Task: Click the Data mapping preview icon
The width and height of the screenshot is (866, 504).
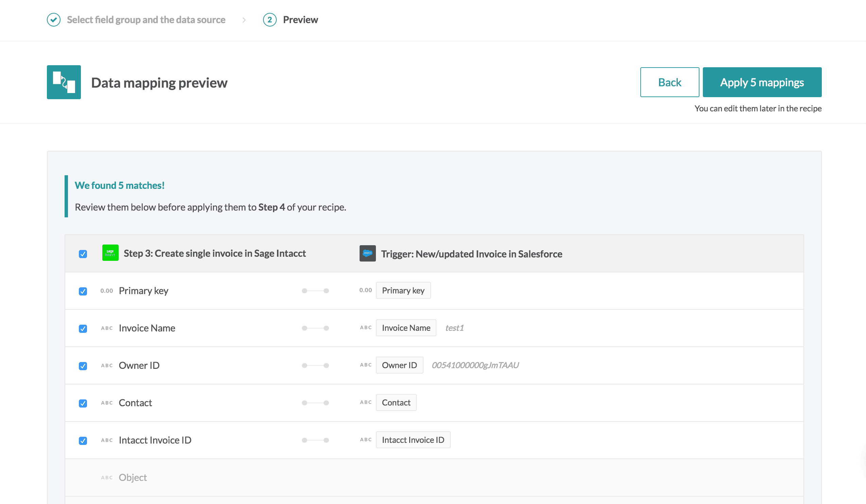Action: 64,83
